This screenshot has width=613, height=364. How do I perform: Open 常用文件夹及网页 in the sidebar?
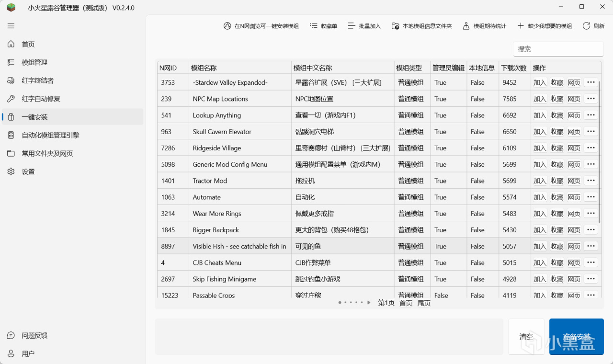coord(73,153)
